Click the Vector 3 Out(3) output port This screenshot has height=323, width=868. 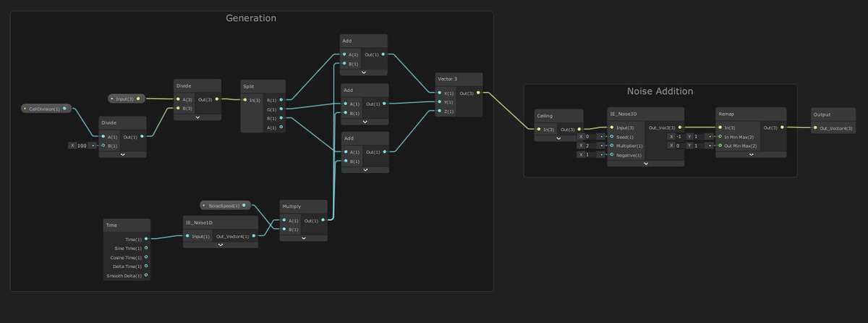(478, 93)
